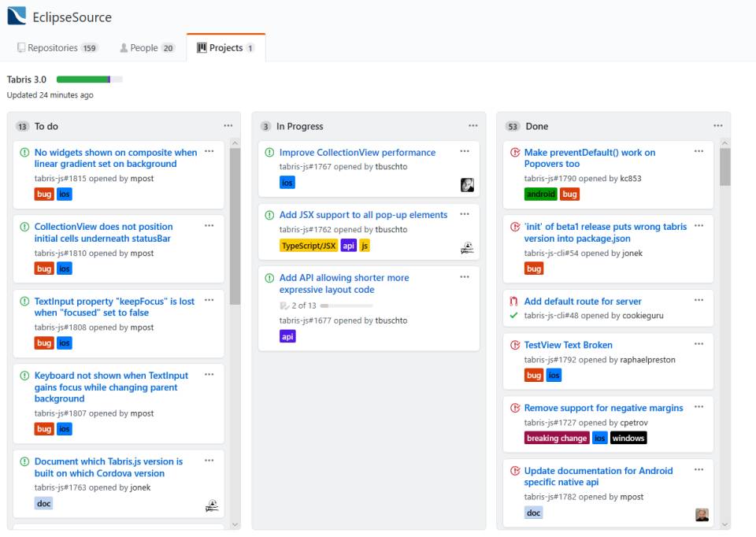Click pull request icon on 'Add default route' card
756x537 pixels.
pyautogui.click(x=513, y=302)
